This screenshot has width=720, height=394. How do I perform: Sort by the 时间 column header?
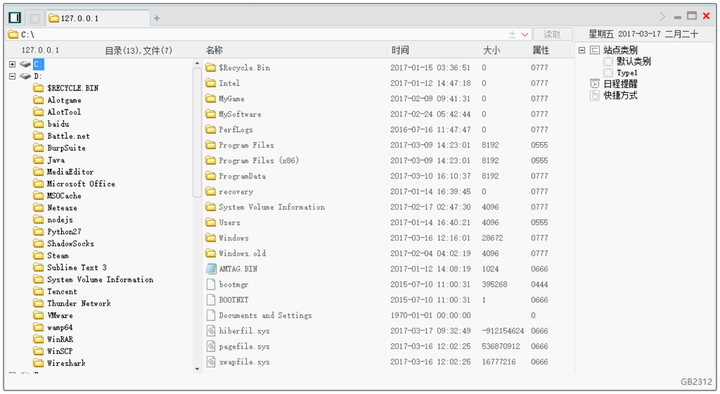(400, 51)
